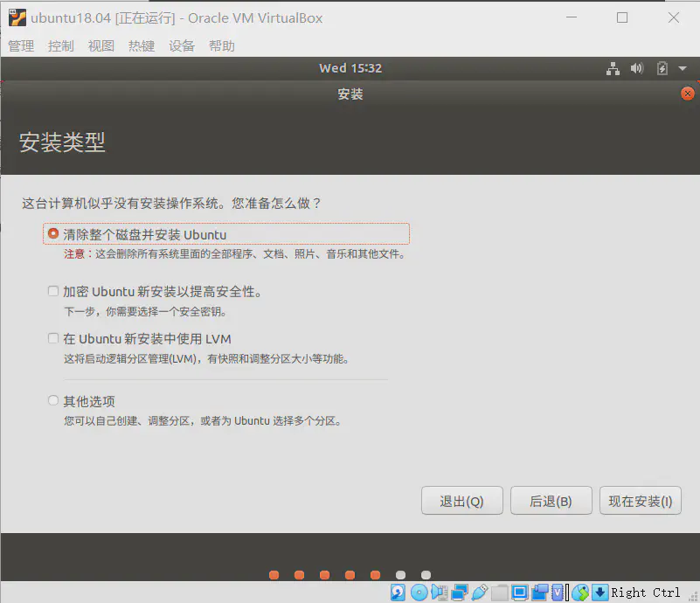Open the network icon in Ubuntu top panel
This screenshot has height=603, width=700.
click(613, 67)
